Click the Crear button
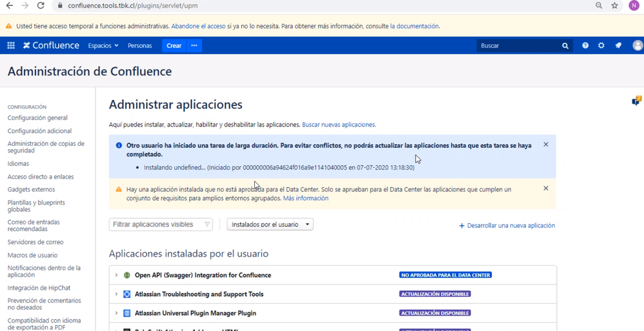 [174, 46]
